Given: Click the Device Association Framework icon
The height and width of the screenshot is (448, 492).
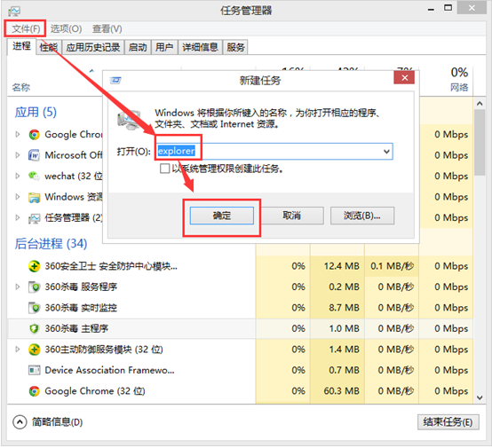Looking at the screenshot, I should (35, 370).
